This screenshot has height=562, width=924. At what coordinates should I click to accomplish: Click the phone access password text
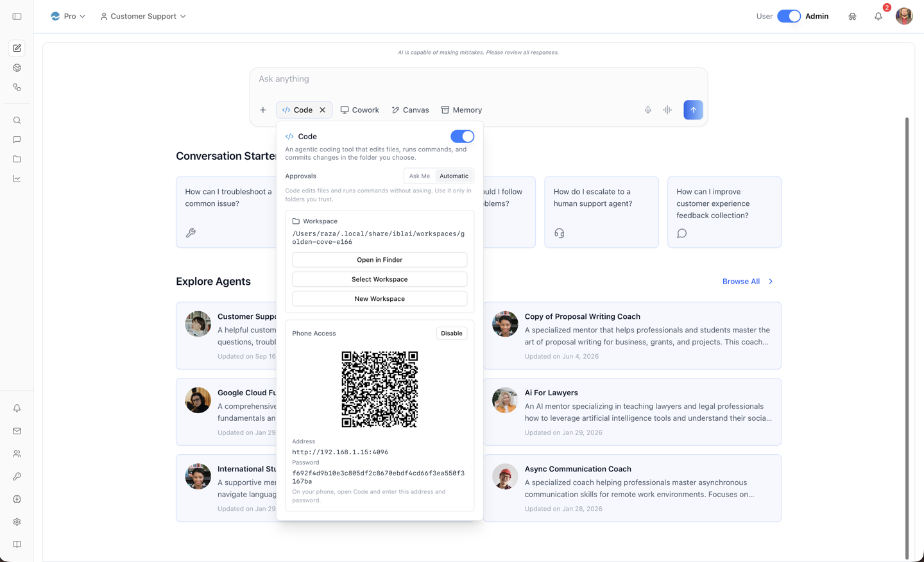point(379,477)
